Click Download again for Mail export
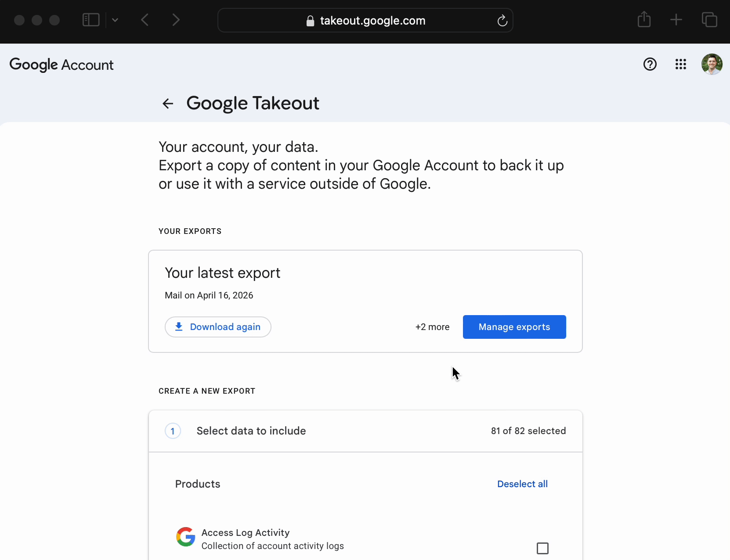This screenshot has height=560, width=730. tap(218, 327)
